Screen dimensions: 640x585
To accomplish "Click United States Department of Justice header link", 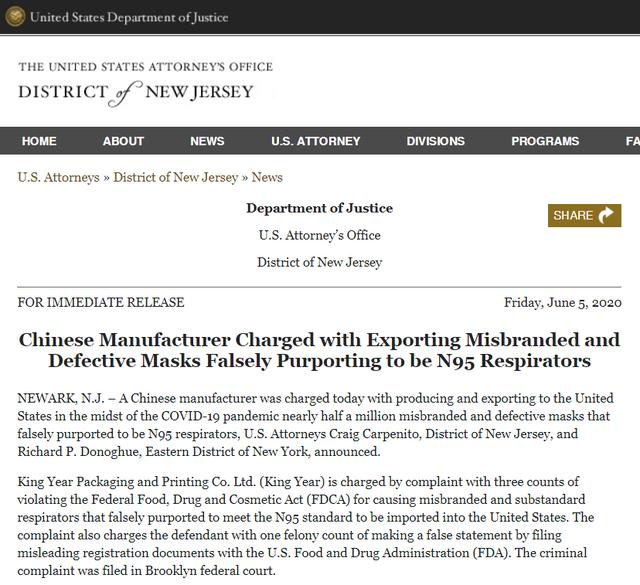I will tap(129, 17).
